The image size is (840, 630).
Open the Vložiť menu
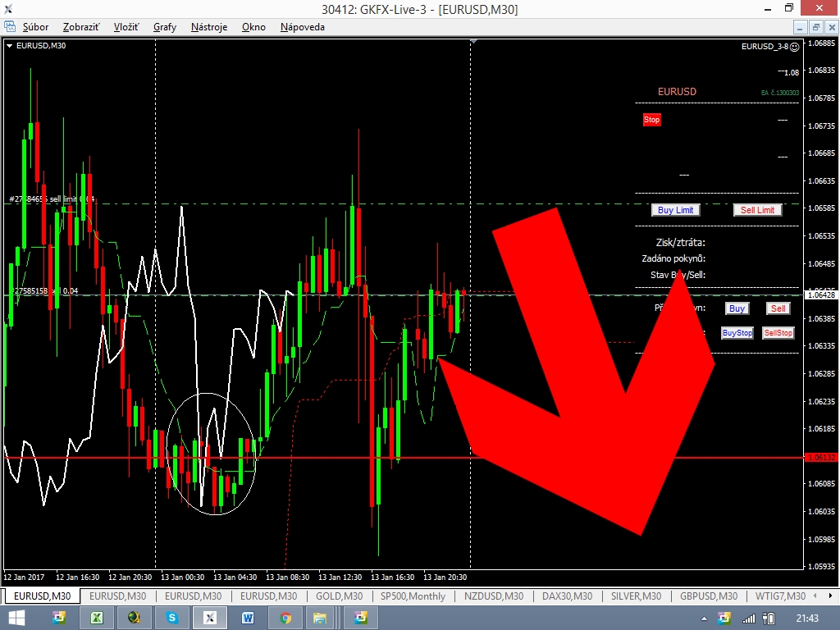pyautogui.click(x=126, y=27)
